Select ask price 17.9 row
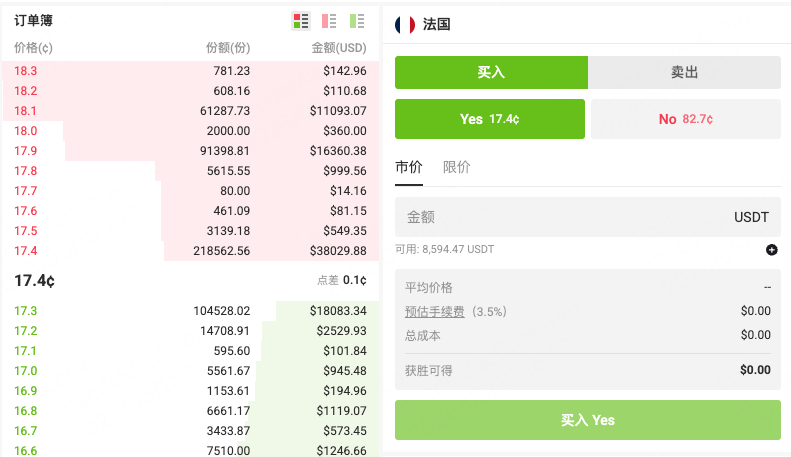This screenshot has width=791, height=457. (191, 151)
